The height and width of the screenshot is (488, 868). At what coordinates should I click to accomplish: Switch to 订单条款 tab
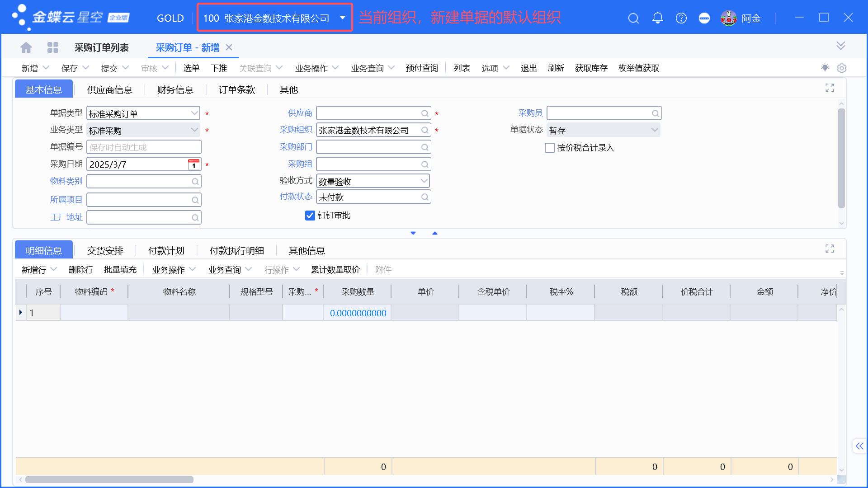[237, 90]
